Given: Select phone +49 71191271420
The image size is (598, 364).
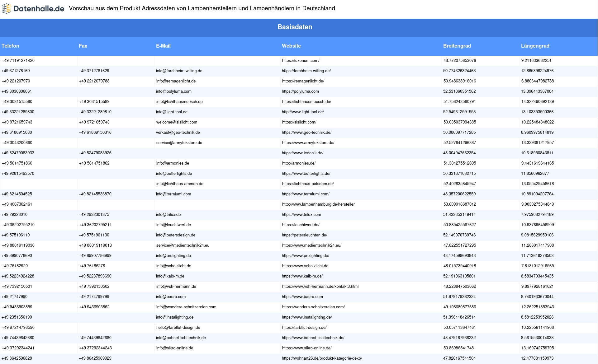Looking at the screenshot, I should point(18,61).
